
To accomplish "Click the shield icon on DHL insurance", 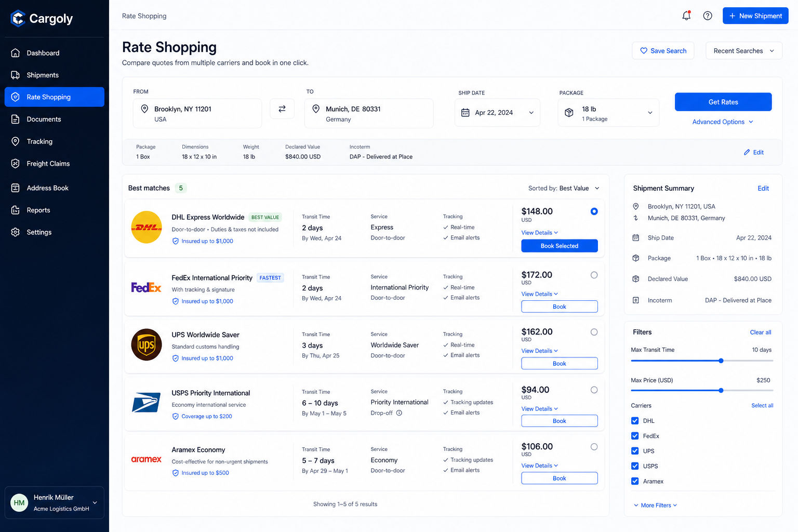I will point(176,241).
